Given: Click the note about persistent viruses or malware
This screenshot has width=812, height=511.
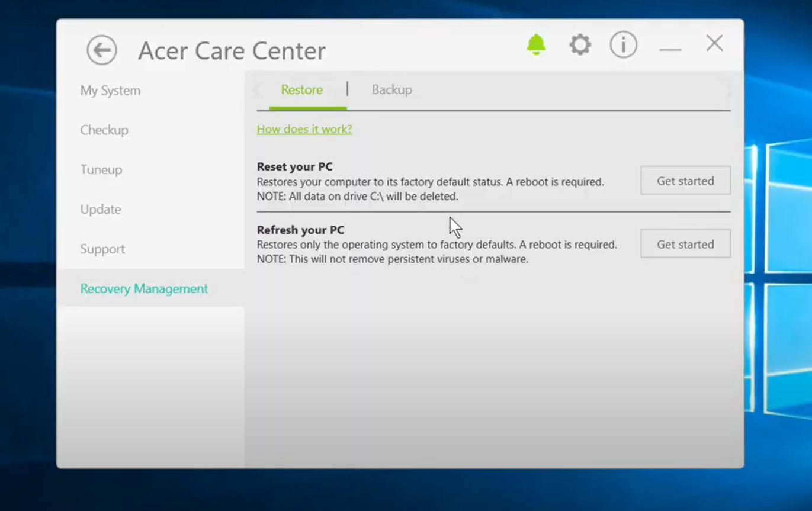Looking at the screenshot, I should point(392,259).
